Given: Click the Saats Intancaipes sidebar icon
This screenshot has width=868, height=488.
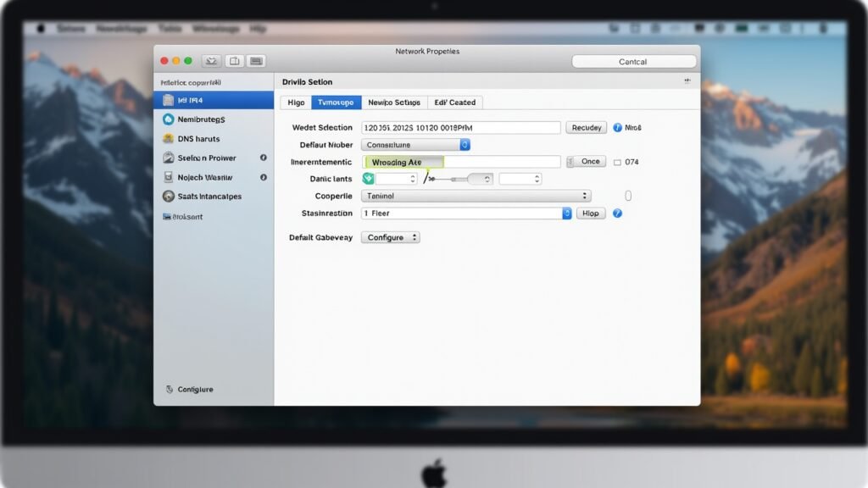Looking at the screenshot, I should pyautogui.click(x=170, y=197).
